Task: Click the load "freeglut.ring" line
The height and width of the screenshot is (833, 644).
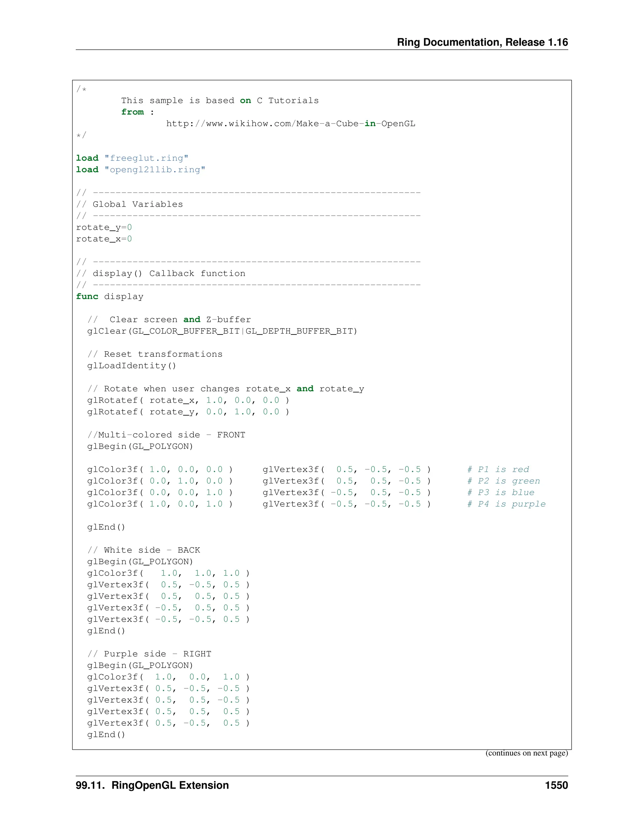Action: (x=132, y=158)
